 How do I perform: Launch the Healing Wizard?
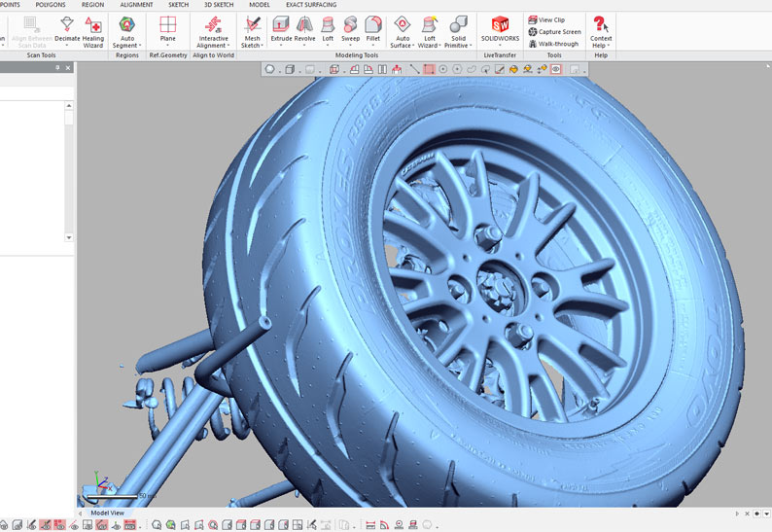coord(93,32)
